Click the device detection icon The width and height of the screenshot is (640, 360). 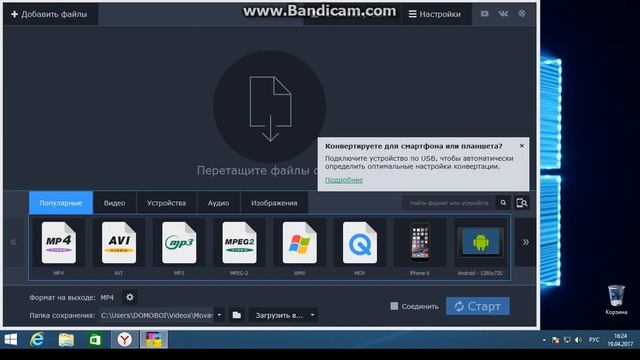point(522,203)
